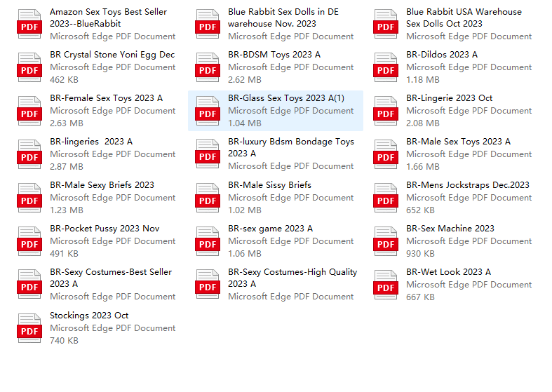Select PDF icon of BR-Sex Machine 2023

[386, 241]
